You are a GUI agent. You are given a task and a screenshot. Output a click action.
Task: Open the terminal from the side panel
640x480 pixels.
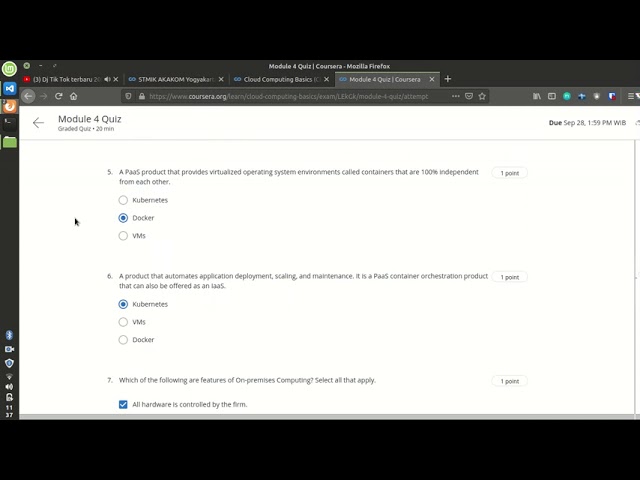(9, 123)
